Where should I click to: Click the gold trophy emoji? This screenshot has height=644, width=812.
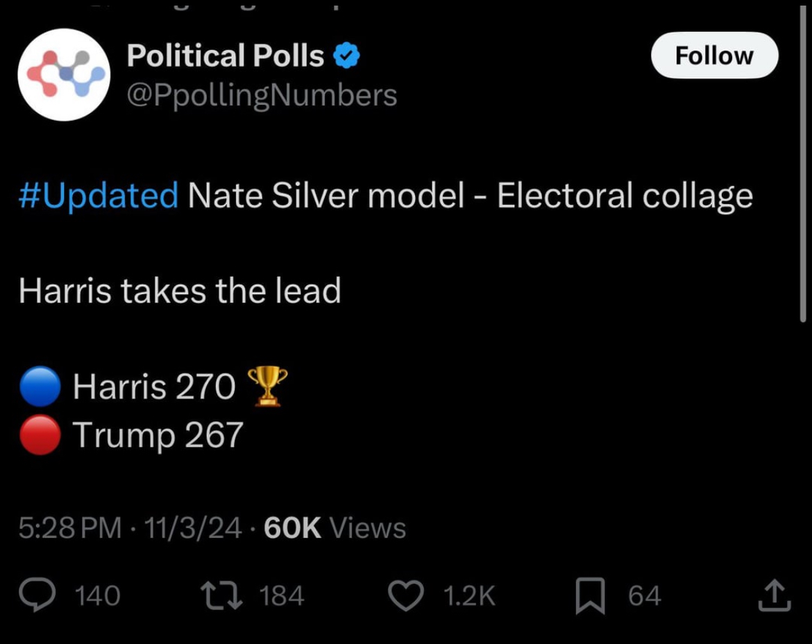coord(267,386)
